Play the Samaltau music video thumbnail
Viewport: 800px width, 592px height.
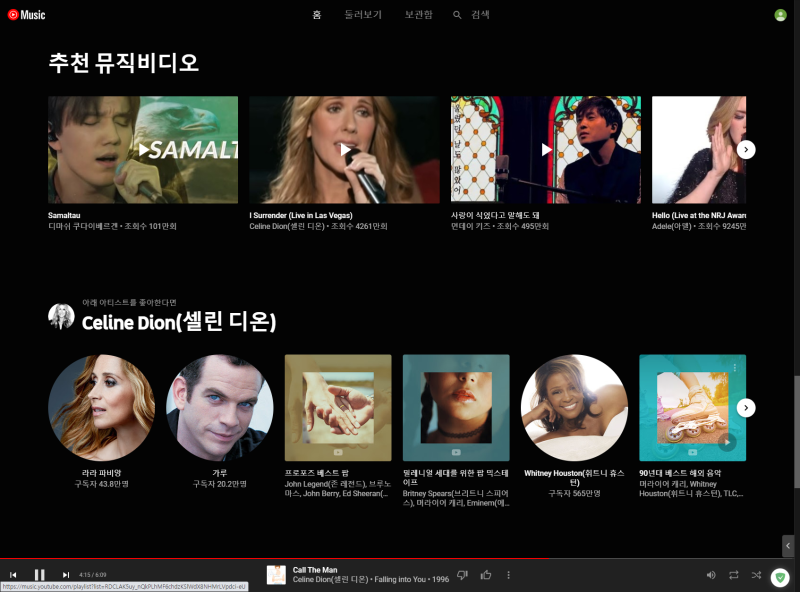(x=143, y=150)
